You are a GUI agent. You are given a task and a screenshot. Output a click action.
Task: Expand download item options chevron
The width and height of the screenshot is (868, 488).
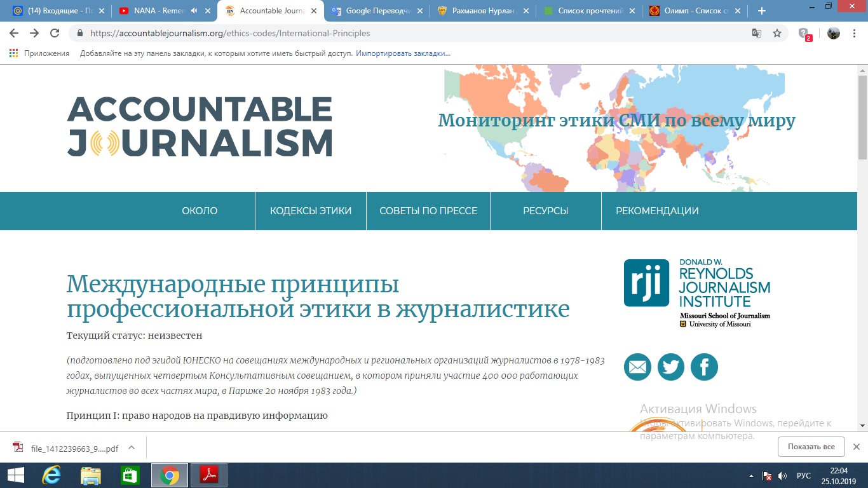132,447
